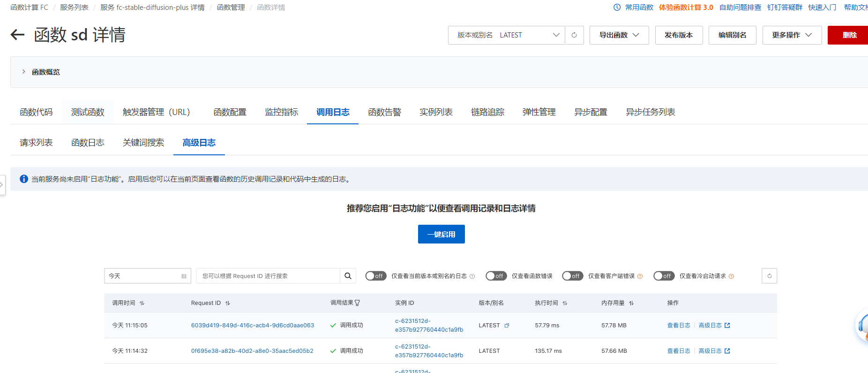Click 查看日志 for the 11:15:05 row
This screenshot has width=868, height=373.
pos(679,325)
